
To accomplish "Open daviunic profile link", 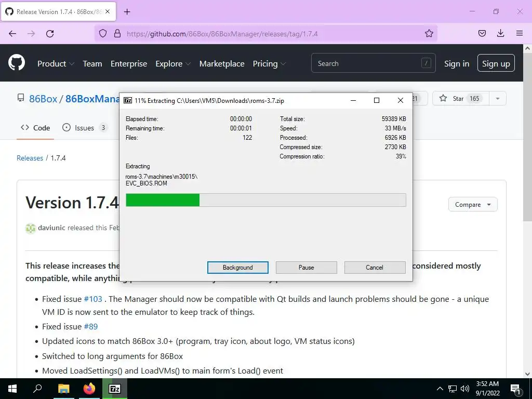I will pos(51,228).
